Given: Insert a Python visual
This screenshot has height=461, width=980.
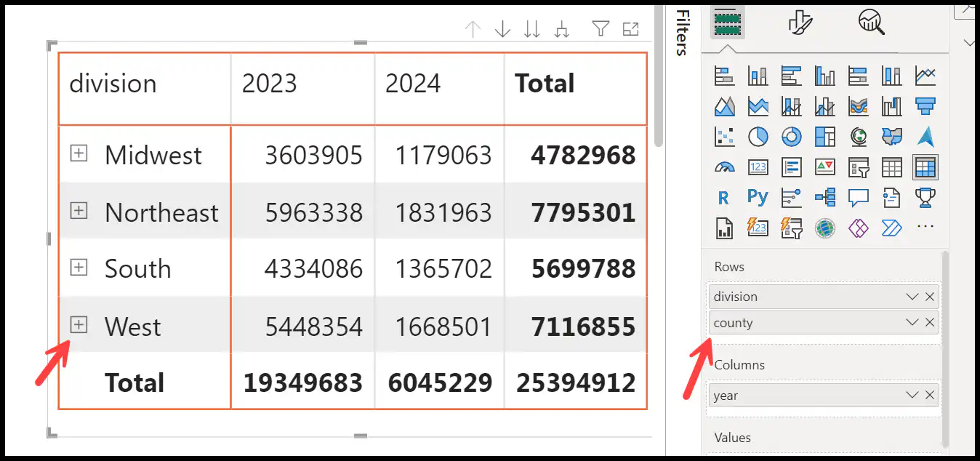Looking at the screenshot, I should tap(758, 197).
